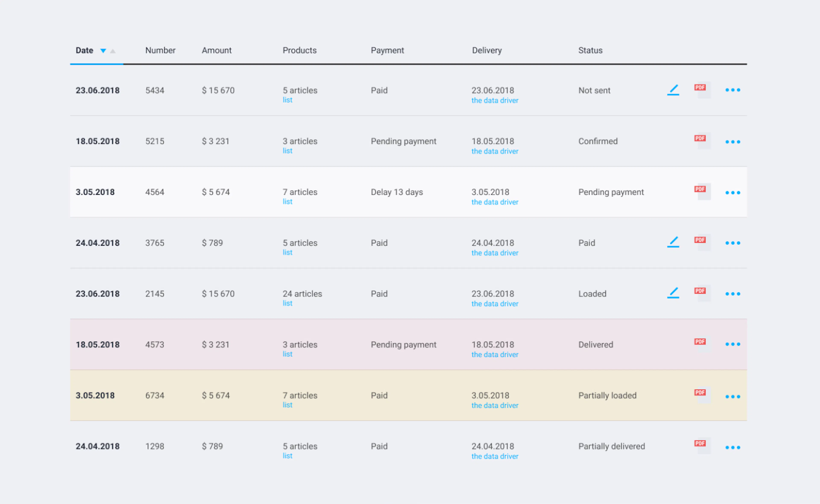Download PDF for order 6734
This screenshot has height=504, width=820.
coord(702,395)
